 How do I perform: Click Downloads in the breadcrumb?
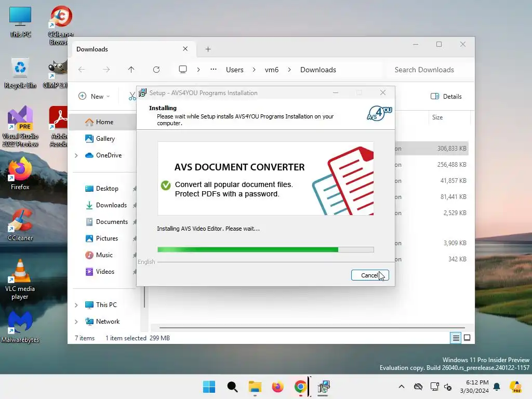coord(318,70)
